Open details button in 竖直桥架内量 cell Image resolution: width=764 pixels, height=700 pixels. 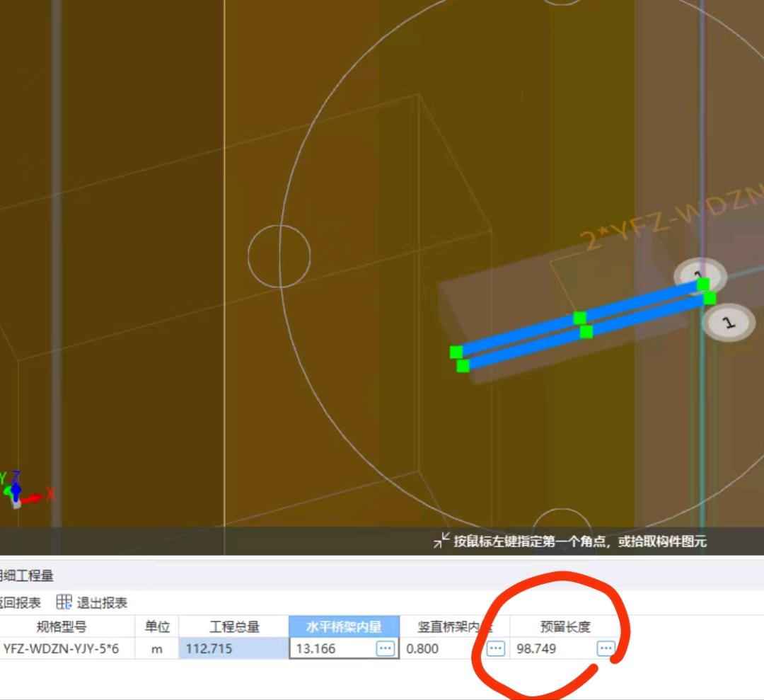[495, 648]
